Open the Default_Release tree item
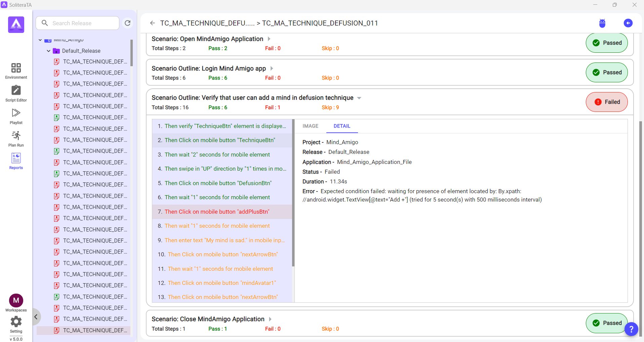 pyautogui.click(x=81, y=51)
